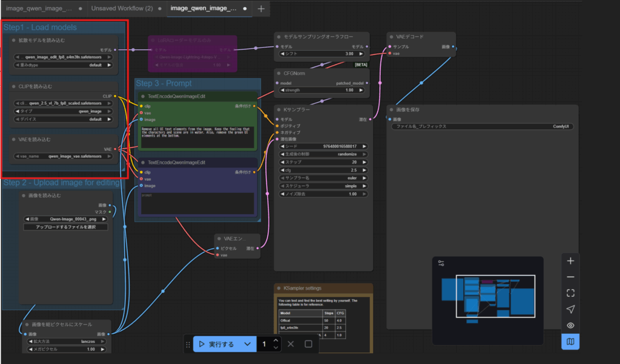Zoom out with the minus canvas control
The height and width of the screenshot is (364, 620).
click(x=570, y=278)
